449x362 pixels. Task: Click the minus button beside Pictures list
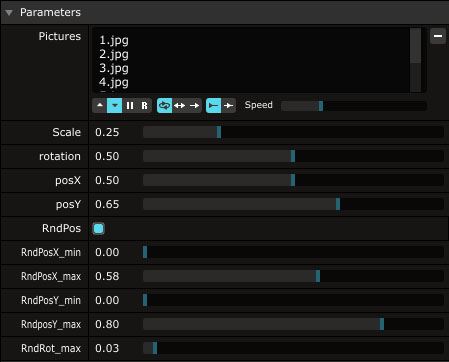(438, 36)
